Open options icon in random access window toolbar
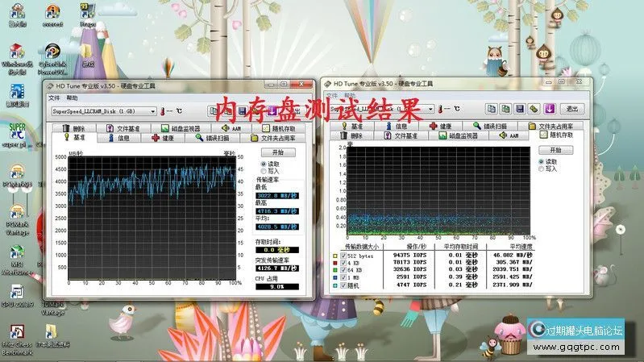Screen dimensions: 644x362 534,109
